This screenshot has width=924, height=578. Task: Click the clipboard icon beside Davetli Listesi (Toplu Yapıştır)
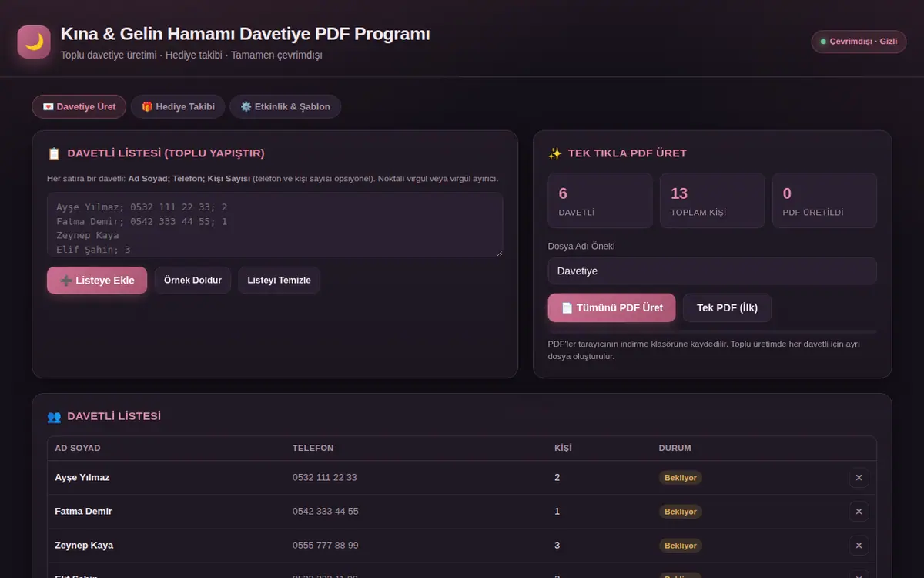coord(54,153)
